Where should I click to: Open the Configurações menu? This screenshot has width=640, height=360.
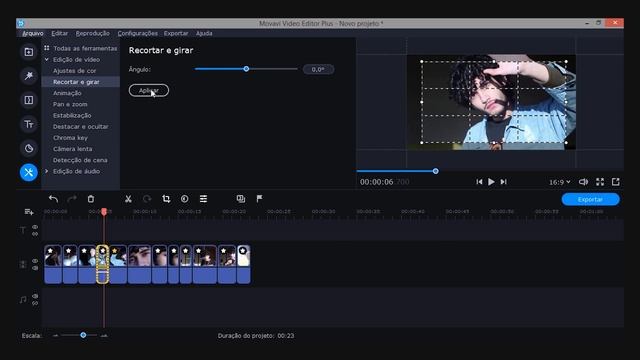(138, 33)
